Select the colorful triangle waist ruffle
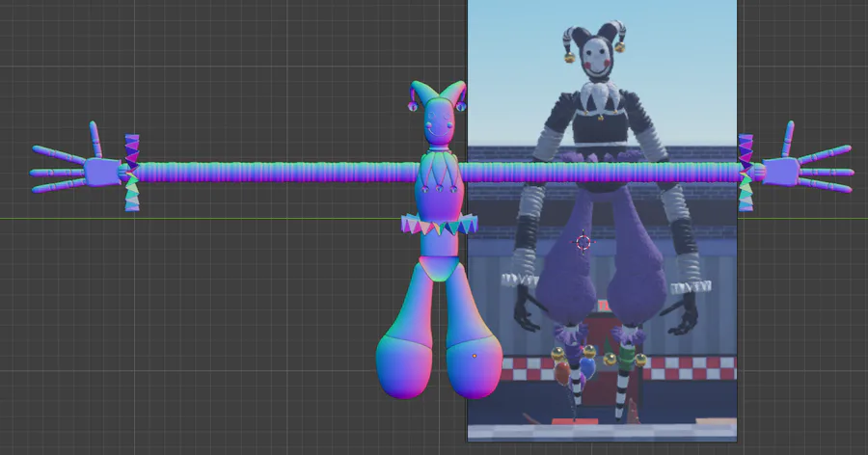868x455 pixels. [x=439, y=225]
